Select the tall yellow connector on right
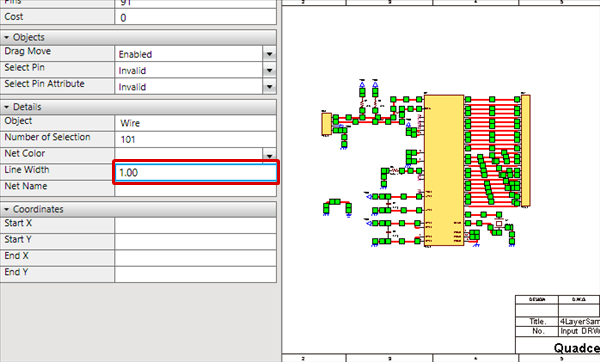Screen dimensions: 600x362 (x=526, y=150)
